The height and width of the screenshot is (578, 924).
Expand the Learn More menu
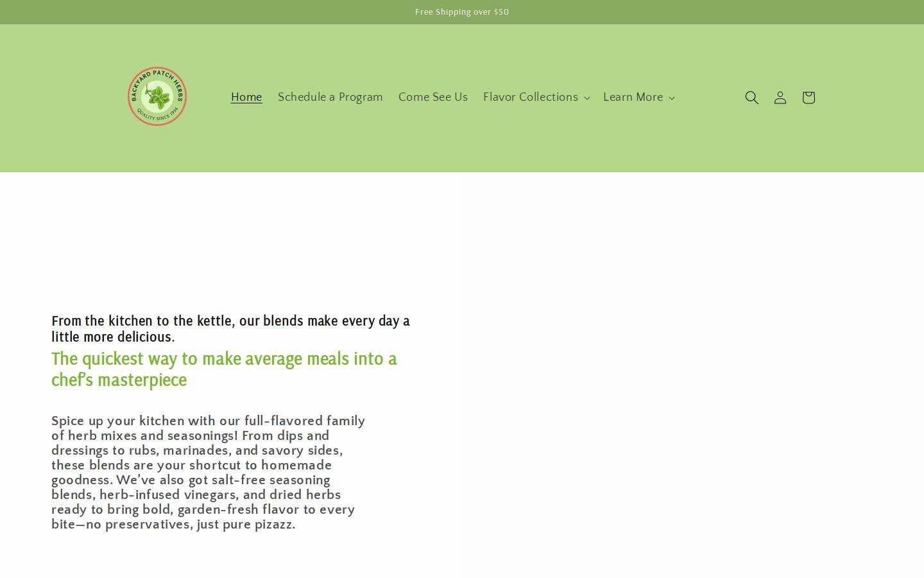coord(639,98)
